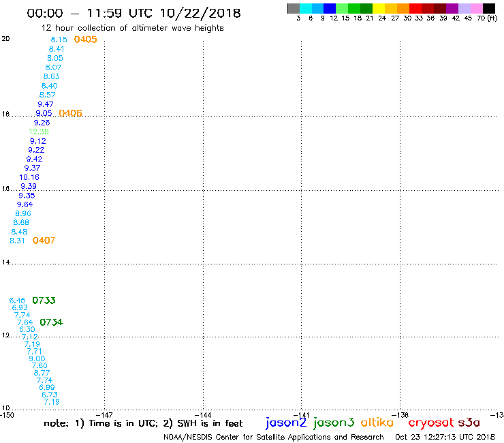Click the 8.68 wave height value
Viewport: 504px width, 443px height.
[21, 222]
